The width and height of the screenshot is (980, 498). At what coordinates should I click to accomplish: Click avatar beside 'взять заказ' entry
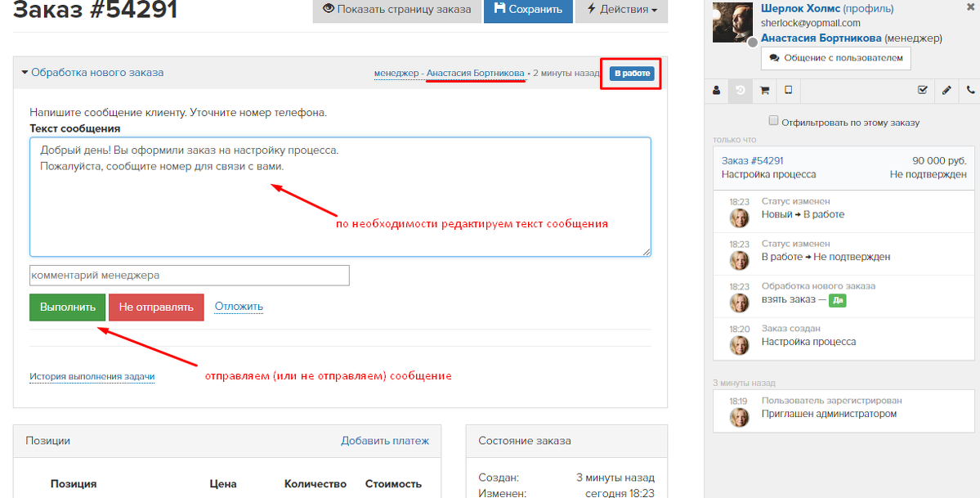(740, 303)
